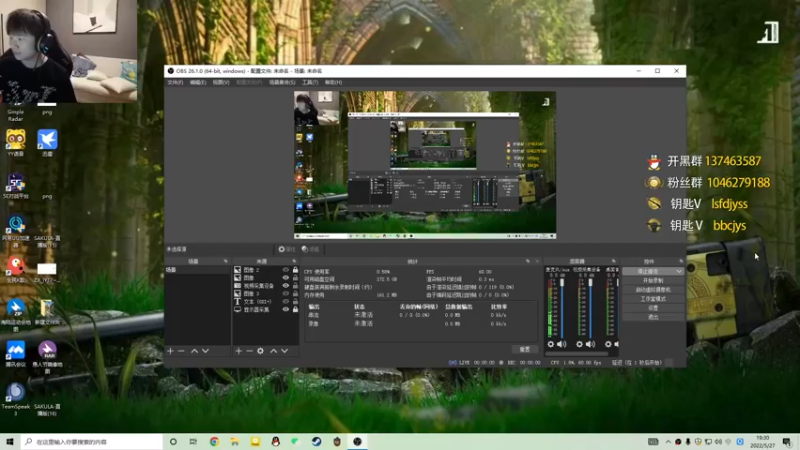
Task: Undock the 场景 scenes panel
Action: click(x=226, y=261)
